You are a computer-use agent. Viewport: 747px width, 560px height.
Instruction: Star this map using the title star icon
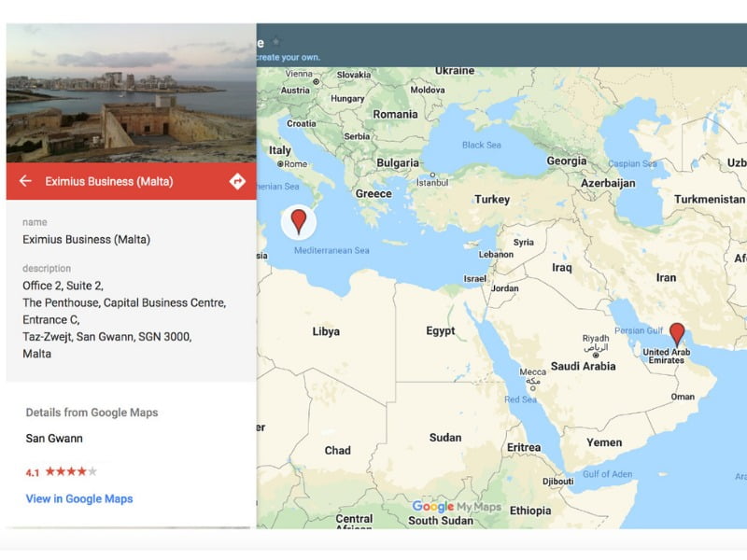click(x=274, y=42)
